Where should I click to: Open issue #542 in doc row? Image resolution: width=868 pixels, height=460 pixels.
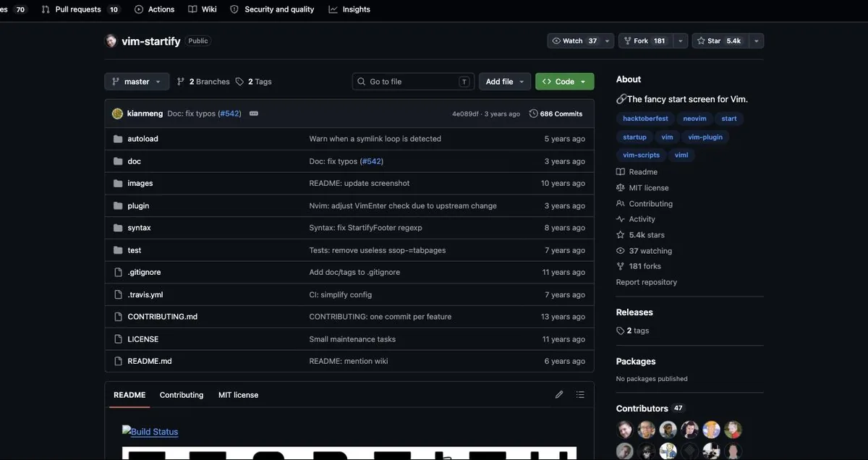pos(371,161)
